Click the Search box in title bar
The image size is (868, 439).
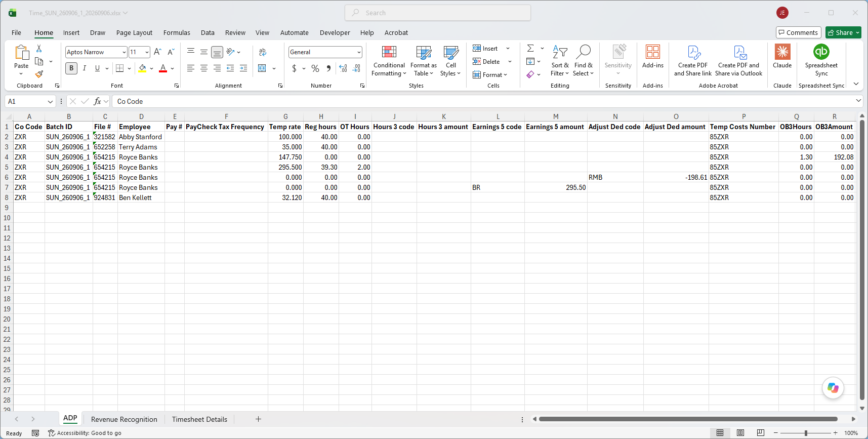(x=438, y=13)
